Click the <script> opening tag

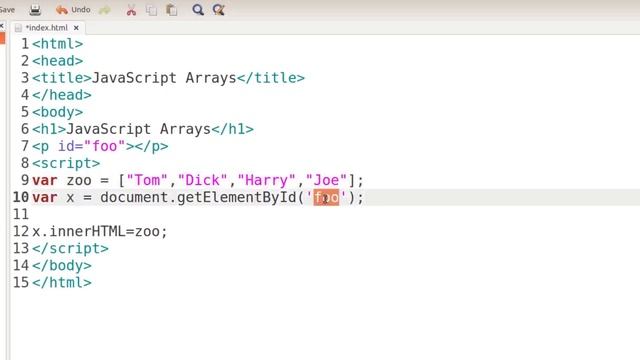click(66, 163)
